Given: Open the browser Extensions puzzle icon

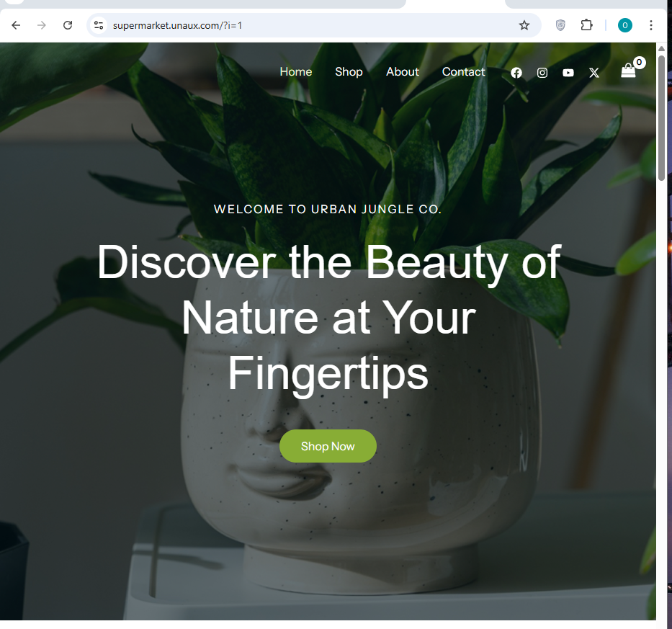Looking at the screenshot, I should [x=587, y=25].
